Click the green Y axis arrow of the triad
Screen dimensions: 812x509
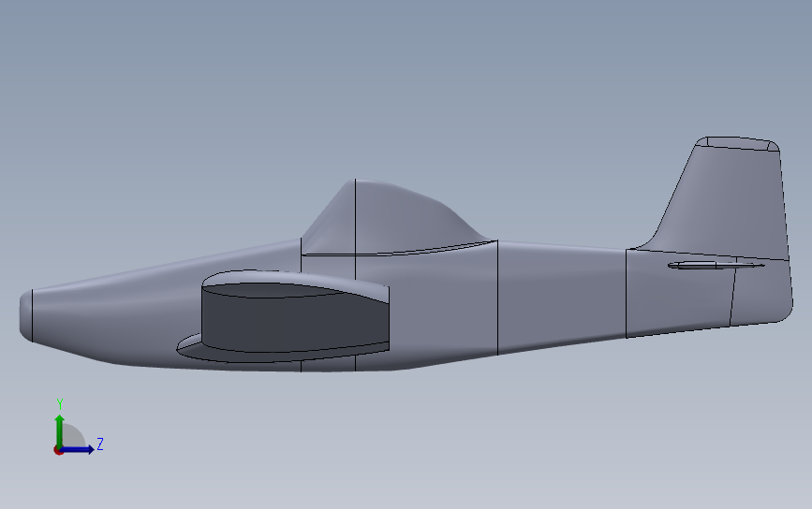coord(60,430)
